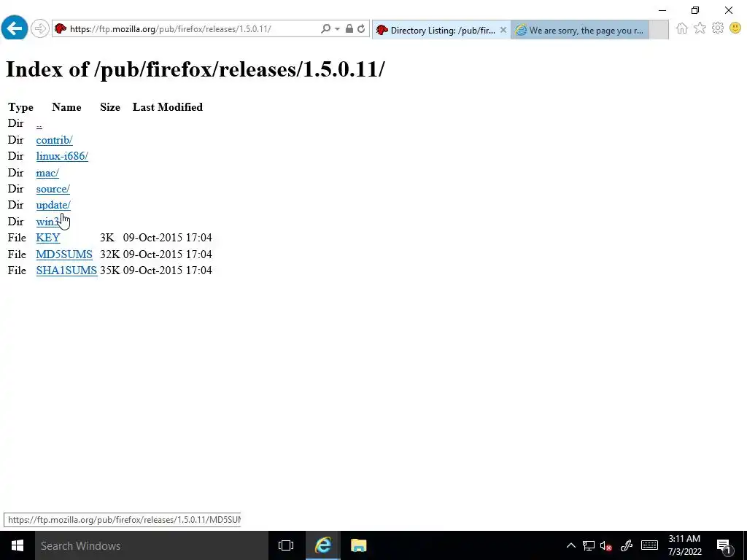This screenshot has height=560, width=747.
Task: Click the KEY file date 09-Oct-2015 17:04
Action: click(x=168, y=238)
